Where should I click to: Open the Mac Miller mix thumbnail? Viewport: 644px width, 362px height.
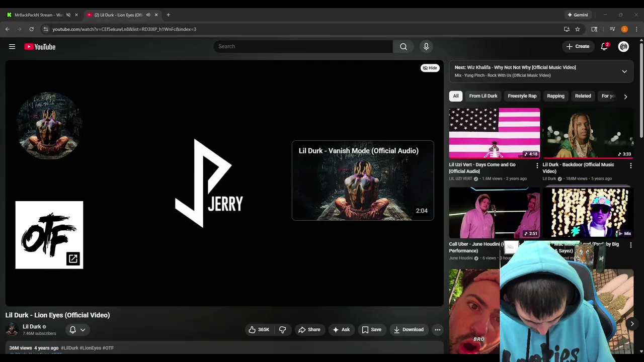(588, 213)
